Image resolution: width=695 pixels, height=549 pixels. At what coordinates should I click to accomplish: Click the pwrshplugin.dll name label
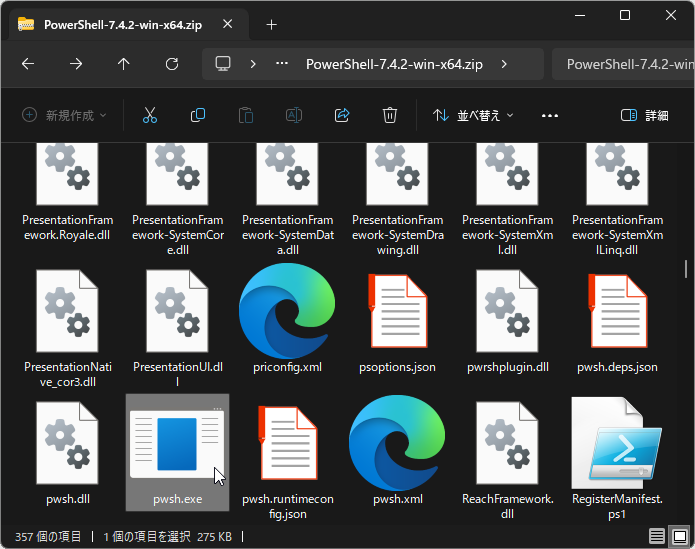508,367
